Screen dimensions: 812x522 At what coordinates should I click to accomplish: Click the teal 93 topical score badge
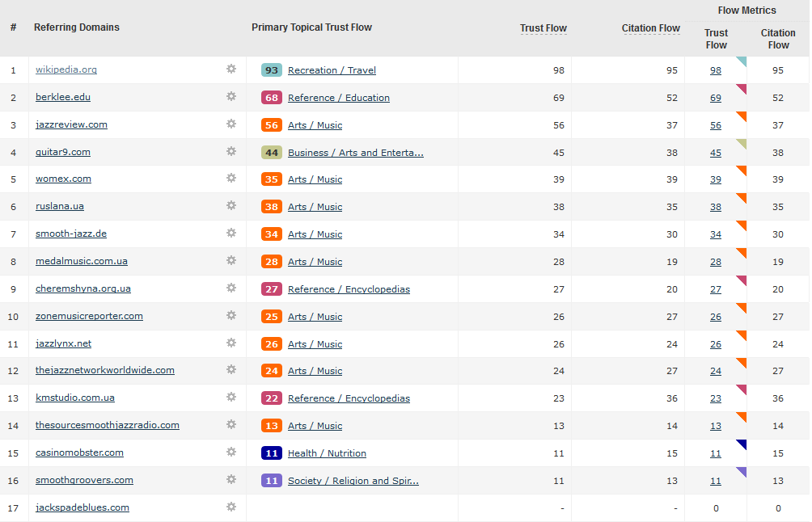click(272, 70)
